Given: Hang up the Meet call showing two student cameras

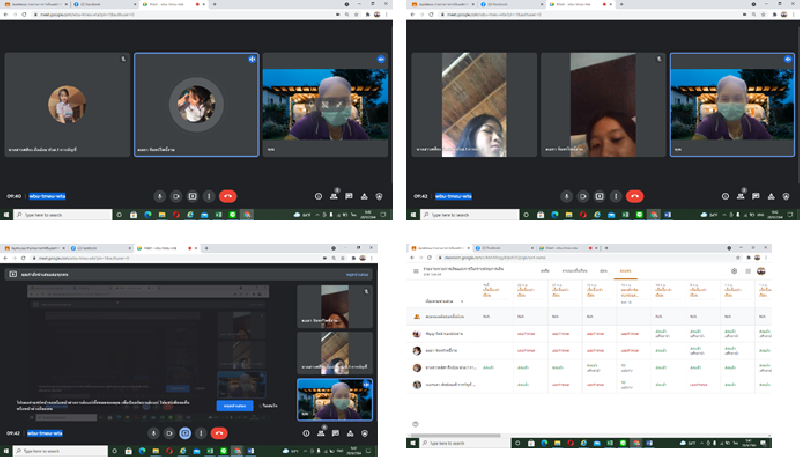Looking at the screenshot, I should click(x=634, y=196).
